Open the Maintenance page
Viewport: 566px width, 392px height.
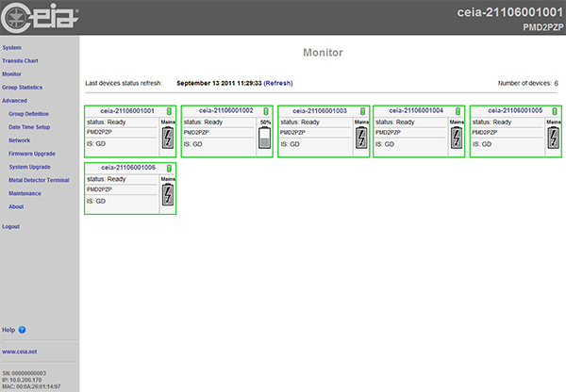pyautogui.click(x=25, y=194)
